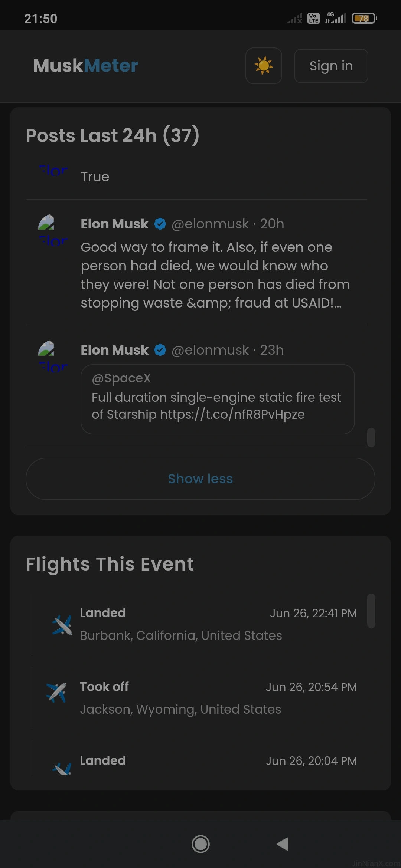Click the verified badge on the 23h post
The width and height of the screenshot is (401, 868).
click(160, 350)
